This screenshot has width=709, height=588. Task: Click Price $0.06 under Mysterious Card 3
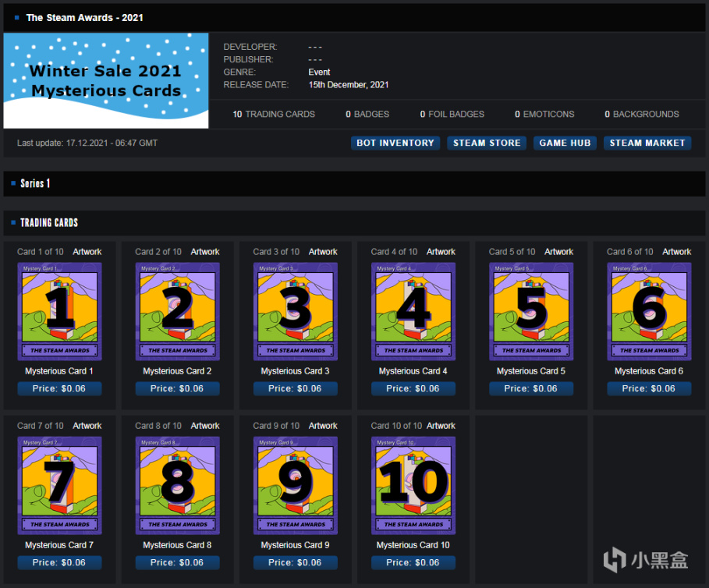point(296,388)
